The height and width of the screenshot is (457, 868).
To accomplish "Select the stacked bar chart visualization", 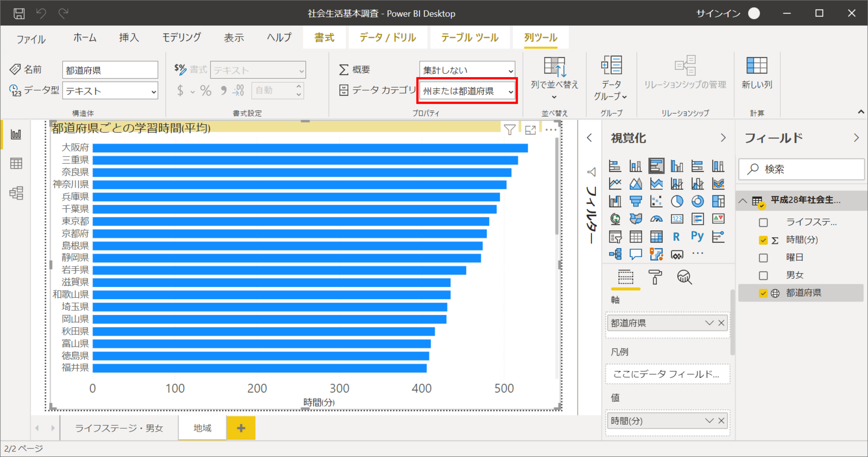I will (615, 166).
